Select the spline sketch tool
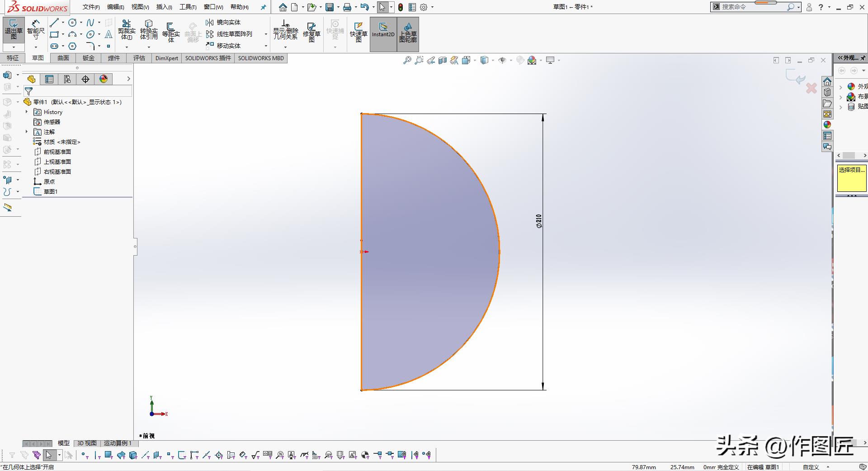The width and height of the screenshot is (868, 471). click(90, 23)
